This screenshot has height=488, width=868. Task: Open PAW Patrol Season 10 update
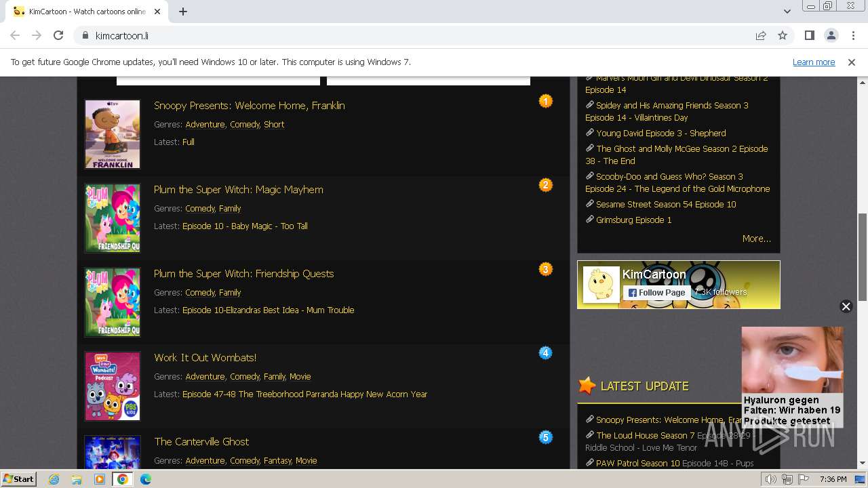coord(637,463)
